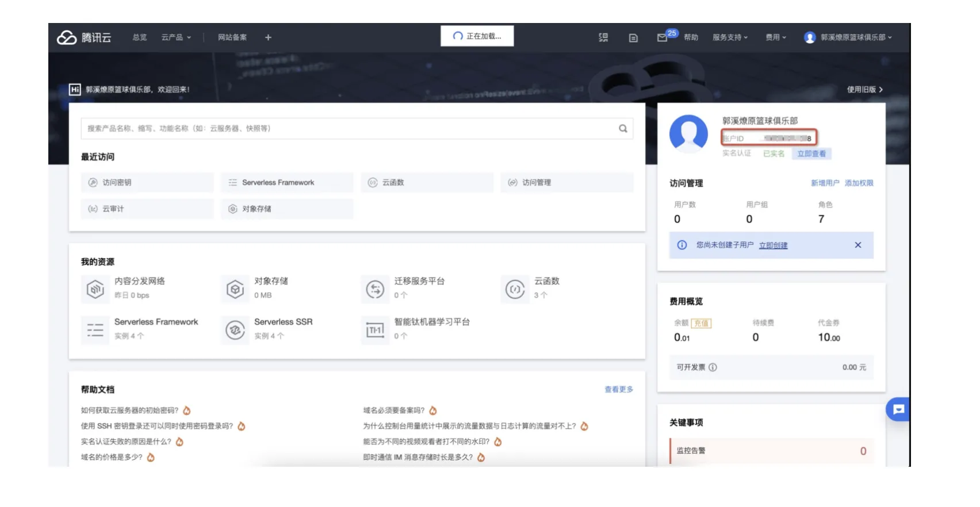
Task: Switch to the old version via 使用旧版
Action: (x=864, y=89)
